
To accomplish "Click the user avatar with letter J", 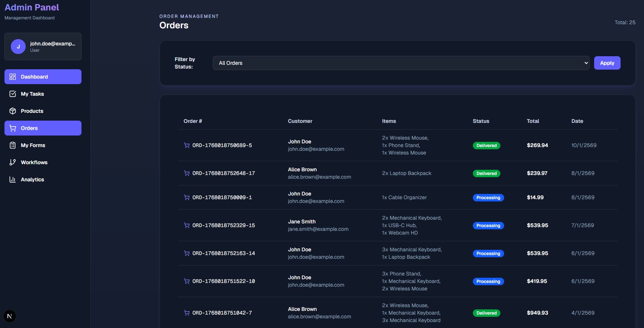I will pyautogui.click(x=18, y=47).
